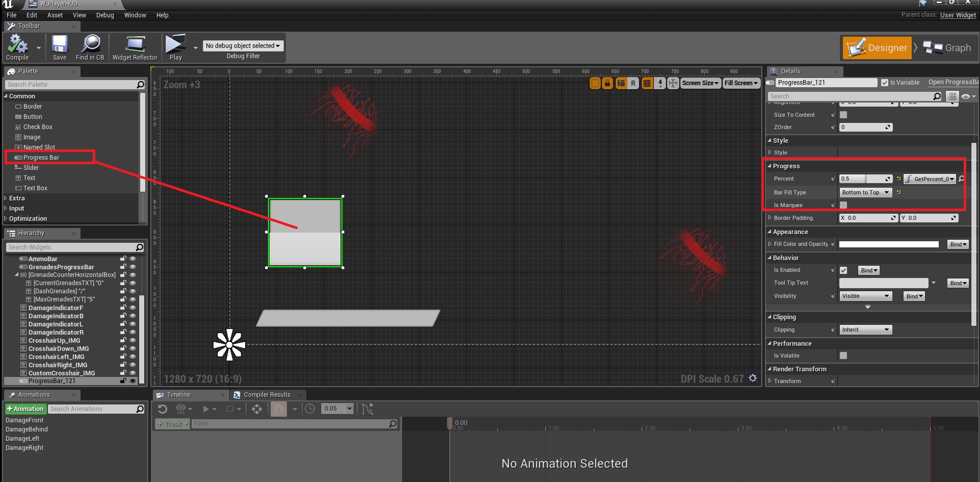Open the Asset menu
The image size is (980, 482).
coord(55,15)
